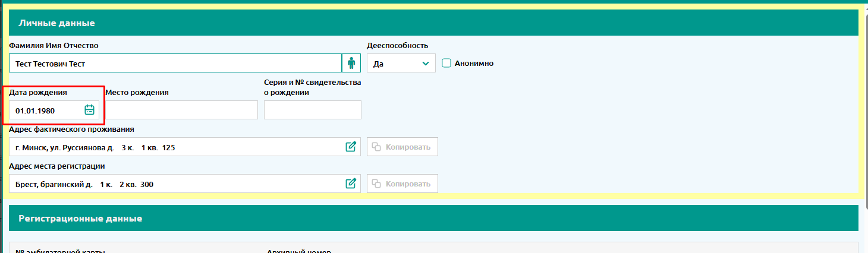Image resolution: width=868 pixels, height=253 pixels.
Task: Click edit icon for Адрес места регистрации
Action: 351,184
